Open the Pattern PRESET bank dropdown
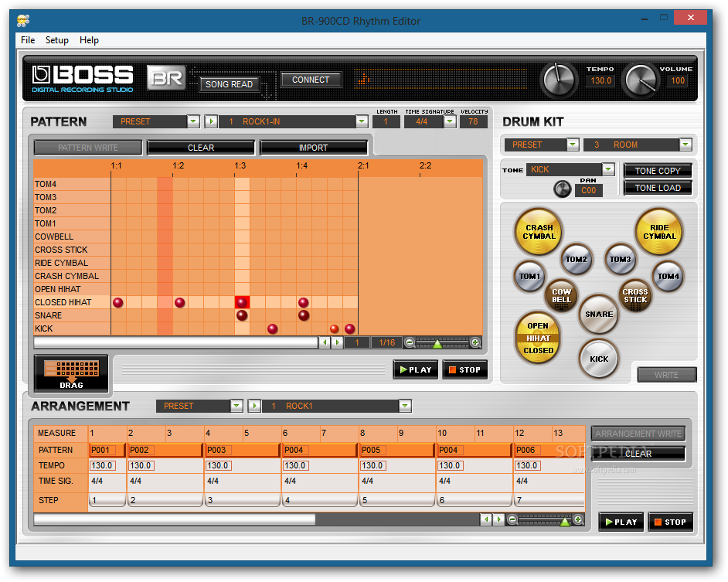Screen dimensions: 728x582 coord(193,121)
